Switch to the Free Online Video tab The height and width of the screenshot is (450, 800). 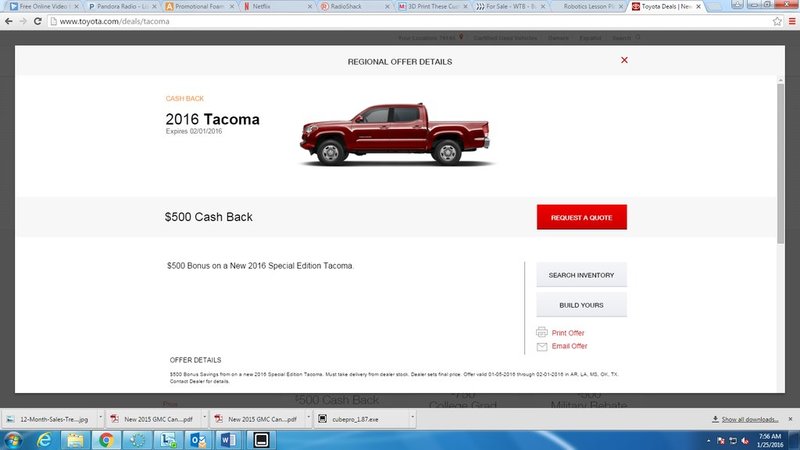tap(43, 7)
